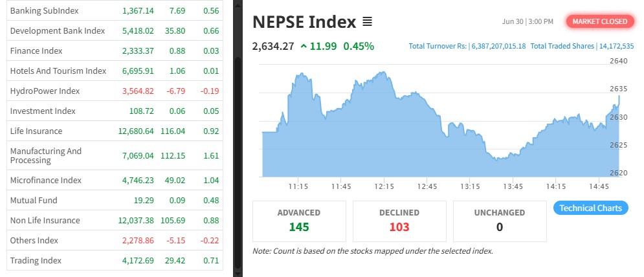This screenshot has width=644, height=277.
Task: Select the HydroPower Index row
Action: [x=45, y=91]
